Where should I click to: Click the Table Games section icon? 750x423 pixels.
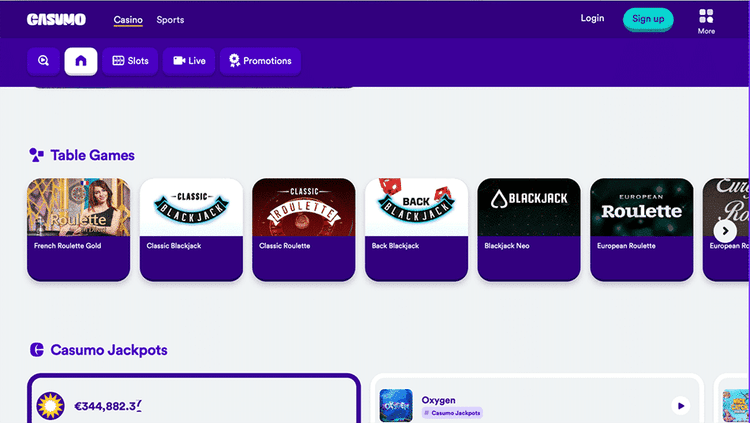click(36, 155)
